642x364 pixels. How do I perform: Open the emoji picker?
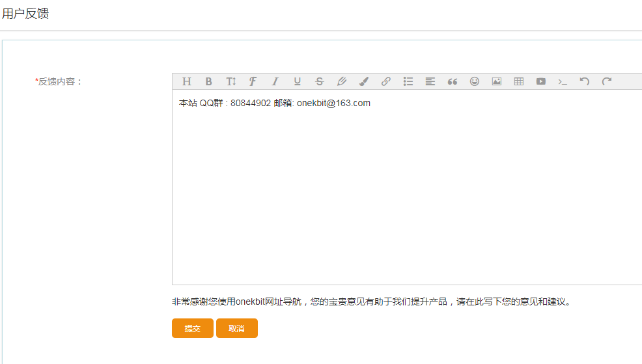(474, 81)
